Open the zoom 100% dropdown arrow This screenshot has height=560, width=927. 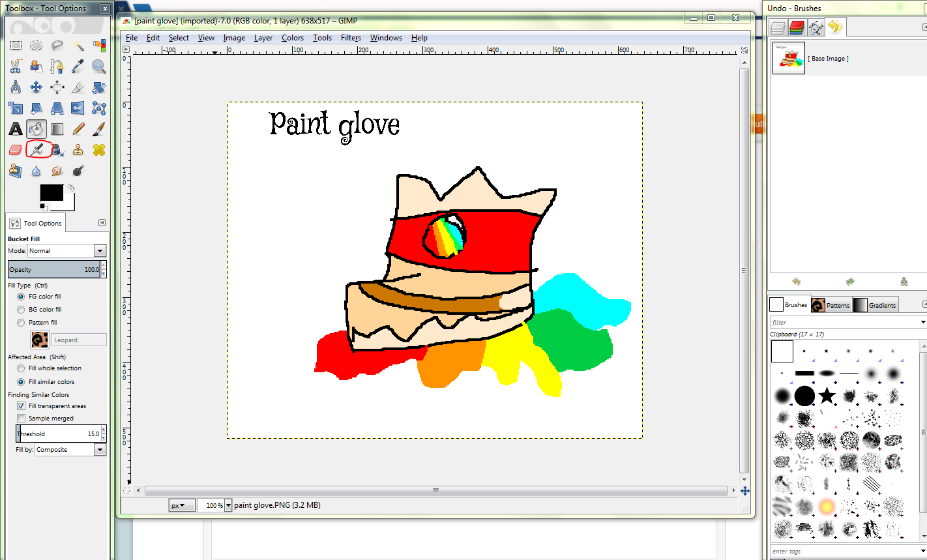click(228, 505)
